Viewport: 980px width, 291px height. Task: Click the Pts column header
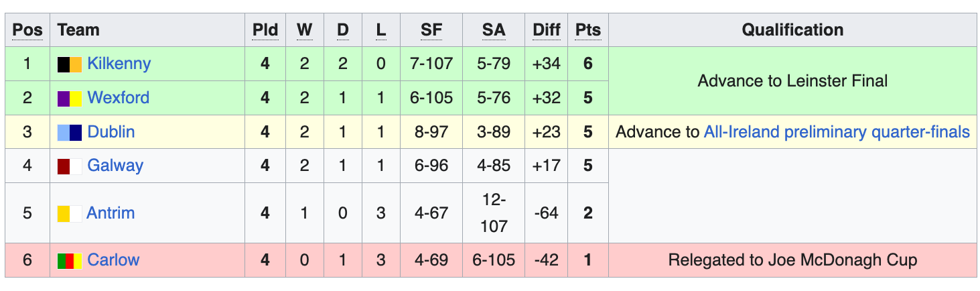tap(587, 30)
